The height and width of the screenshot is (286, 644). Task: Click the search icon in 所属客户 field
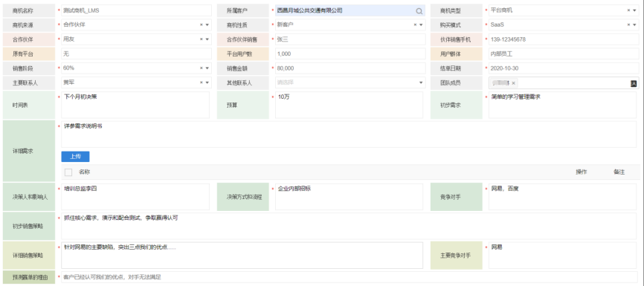tap(419, 11)
